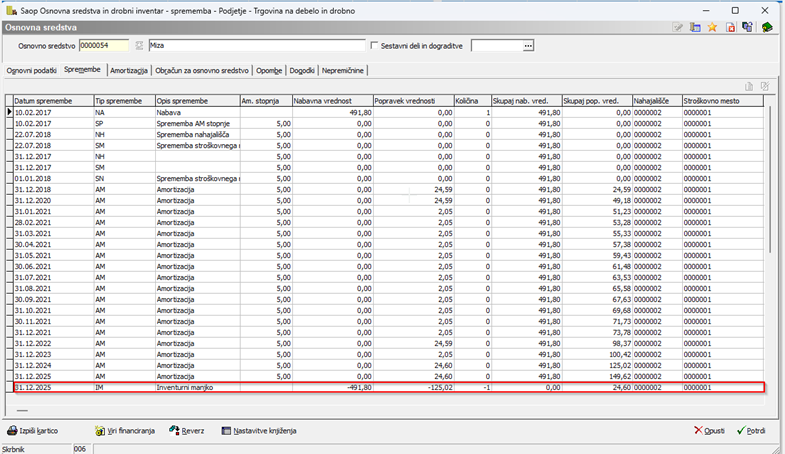Open the ellipsis lookup next to Sestavni deli field
Viewport: 785px width, 454px height.
(528, 45)
